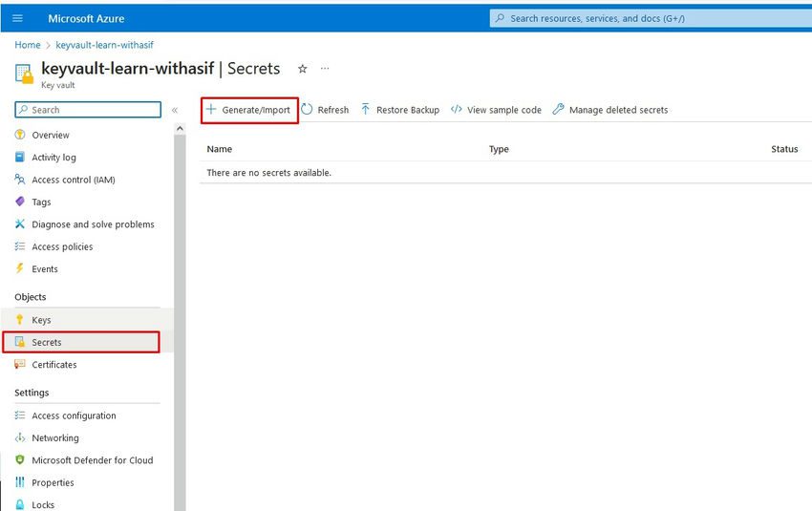This screenshot has width=812, height=511.
Task: Click the Properties icon
Action: (20, 482)
